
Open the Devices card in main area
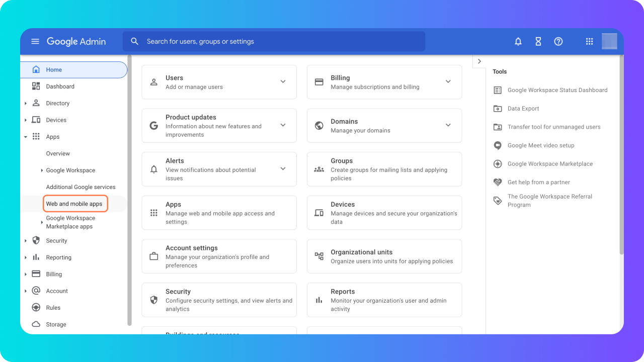click(384, 213)
